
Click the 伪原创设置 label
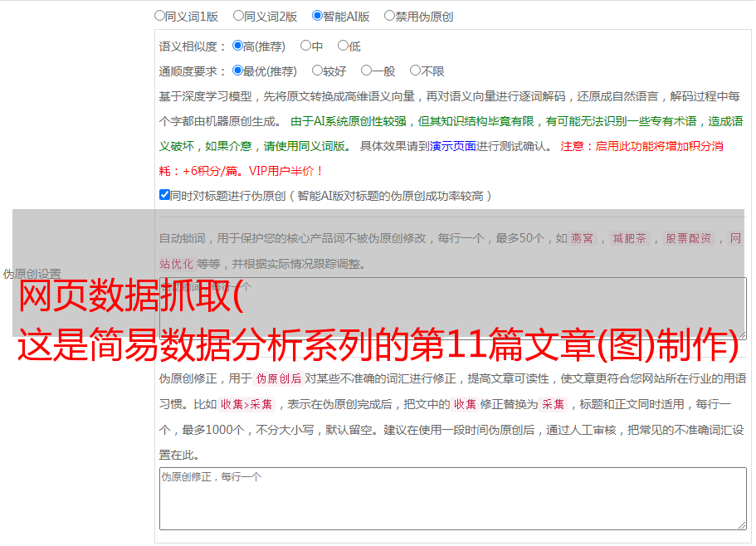32,274
